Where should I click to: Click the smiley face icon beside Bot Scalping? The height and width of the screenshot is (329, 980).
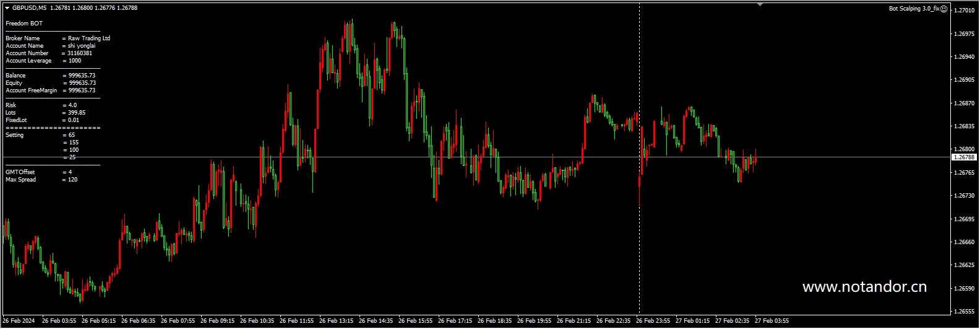pos(943,9)
